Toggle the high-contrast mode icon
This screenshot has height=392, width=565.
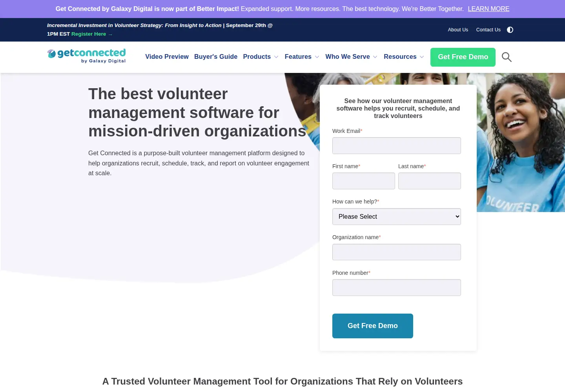510,30
